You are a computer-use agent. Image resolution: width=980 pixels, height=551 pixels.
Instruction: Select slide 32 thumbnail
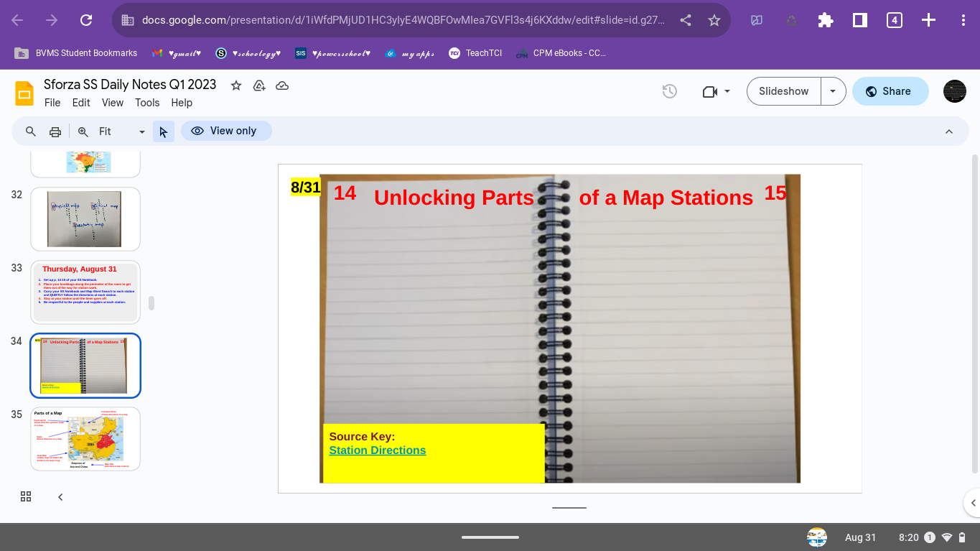point(85,219)
